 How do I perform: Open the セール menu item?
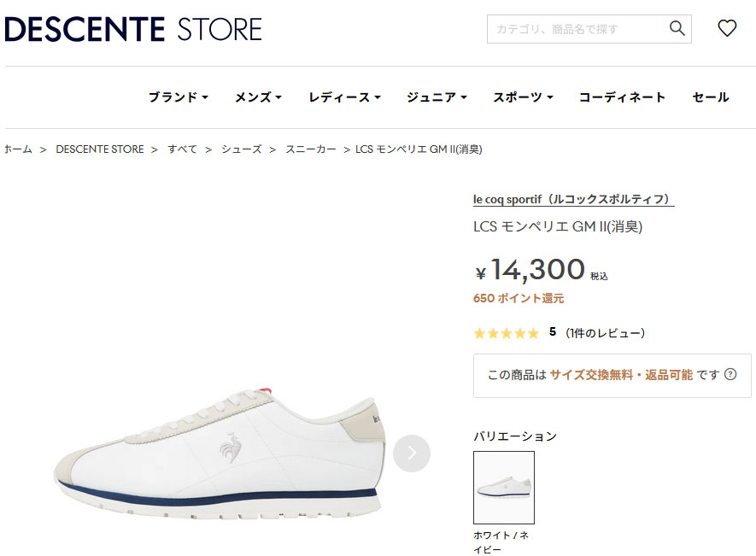(711, 97)
